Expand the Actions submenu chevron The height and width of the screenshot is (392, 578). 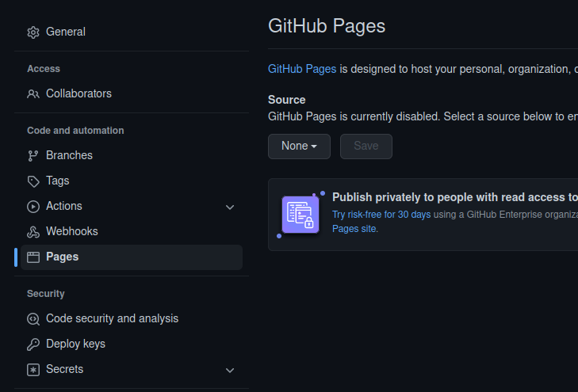[x=230, y=207]
